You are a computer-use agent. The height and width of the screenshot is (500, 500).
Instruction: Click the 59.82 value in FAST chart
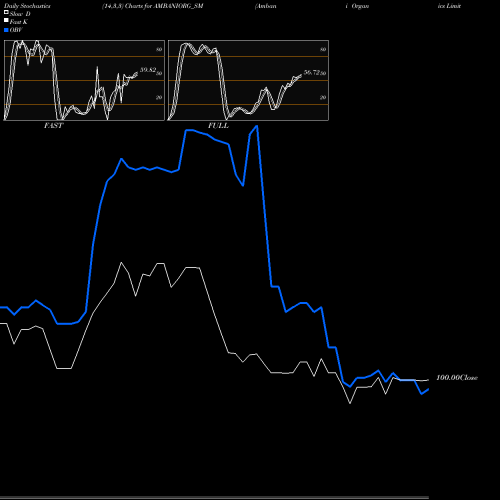(x=148, y=70)
